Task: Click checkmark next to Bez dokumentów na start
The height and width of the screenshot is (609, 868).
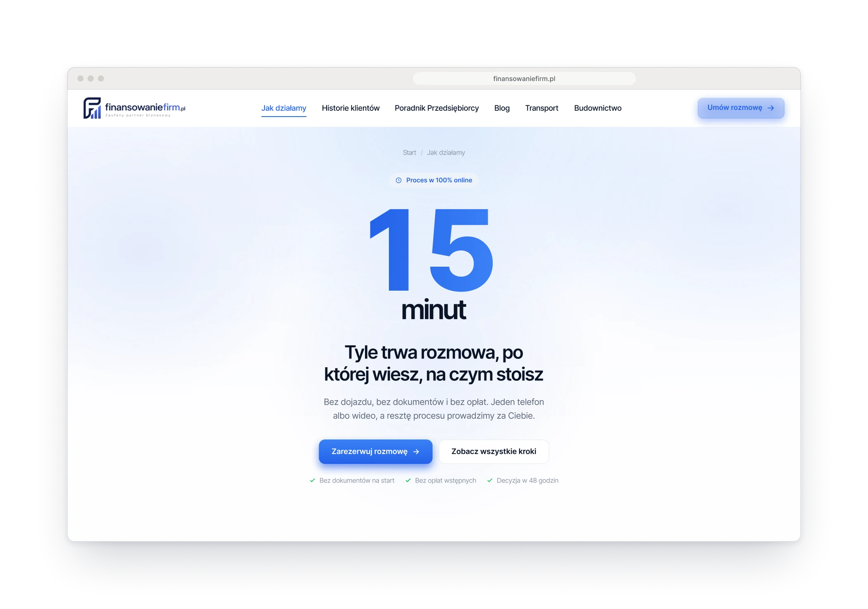Action: pos(312,480)
